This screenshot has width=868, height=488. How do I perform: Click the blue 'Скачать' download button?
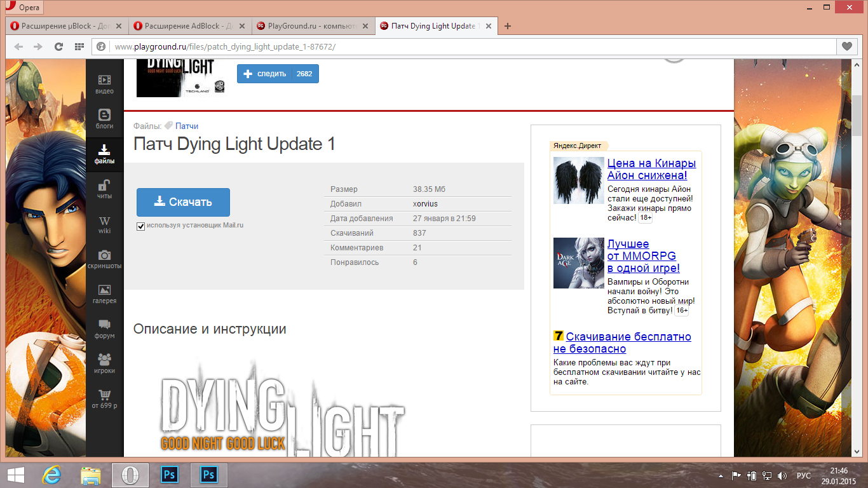pyautogui.click(x=183, y=202)
